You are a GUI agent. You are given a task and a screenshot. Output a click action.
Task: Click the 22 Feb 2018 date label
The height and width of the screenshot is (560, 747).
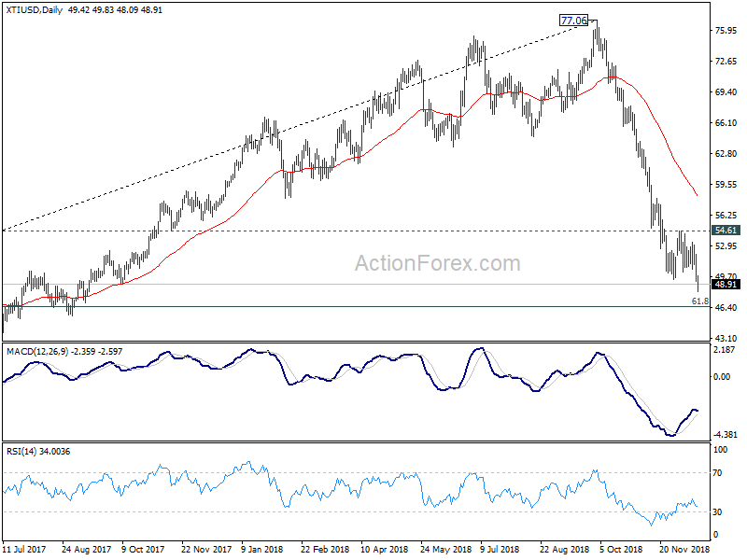[325, 549]
